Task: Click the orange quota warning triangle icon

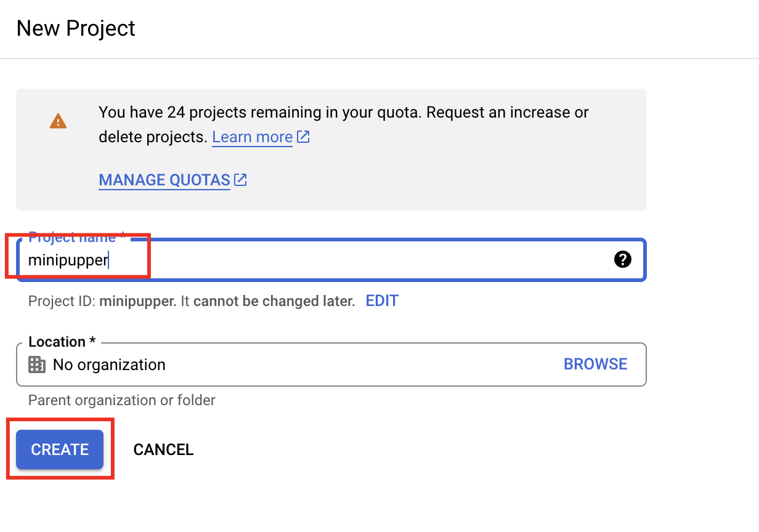Action: click(58, 121)
